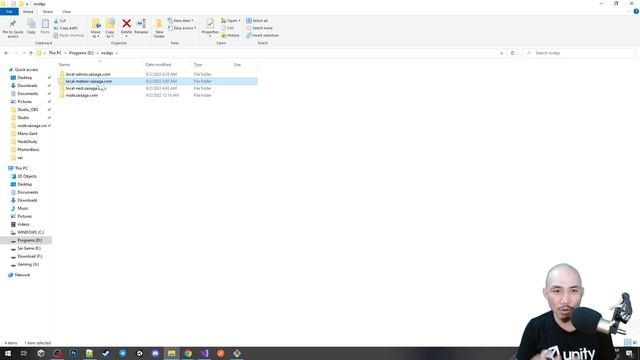Open the Copy to dropdown
The width and height of the screenshot is (640, 360).
[110, 28]
